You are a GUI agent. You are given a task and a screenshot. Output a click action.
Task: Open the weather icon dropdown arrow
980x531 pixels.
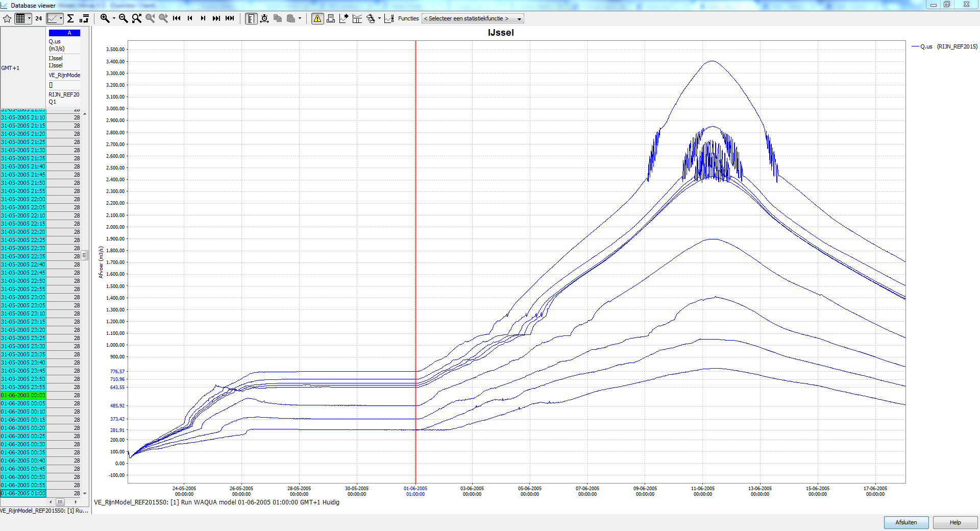379,18
